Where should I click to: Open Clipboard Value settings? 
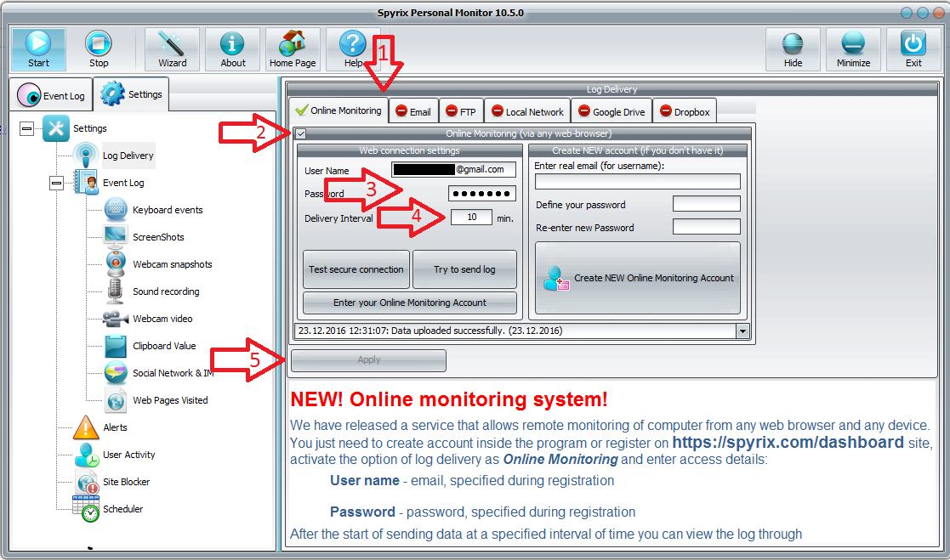[x=164, y=347]
